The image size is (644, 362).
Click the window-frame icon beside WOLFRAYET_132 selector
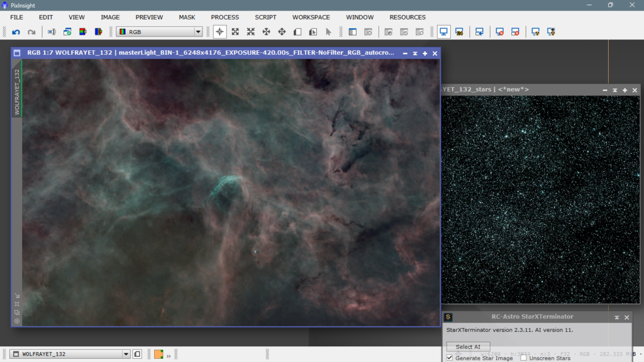[x=138, y=354]
